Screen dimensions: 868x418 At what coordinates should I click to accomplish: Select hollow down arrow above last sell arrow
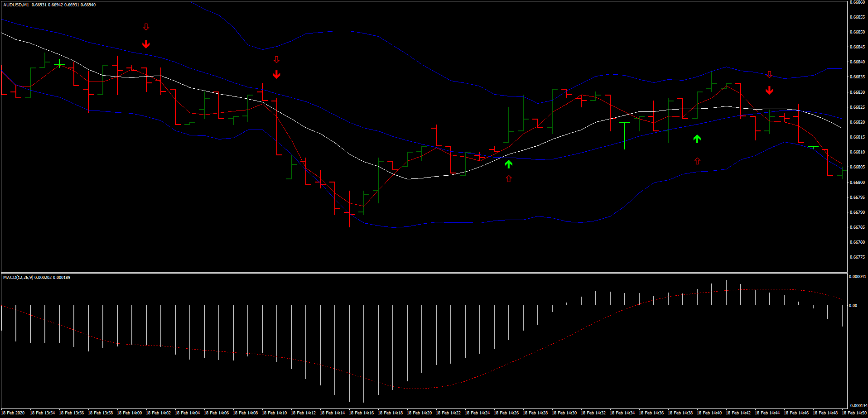(769, 75)
